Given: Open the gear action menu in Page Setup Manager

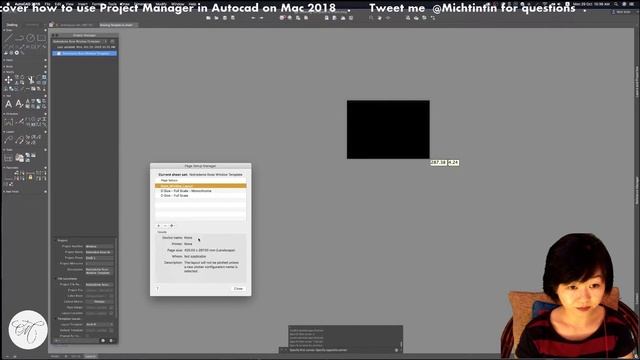Looking at the screenshot, I should 172,226.
